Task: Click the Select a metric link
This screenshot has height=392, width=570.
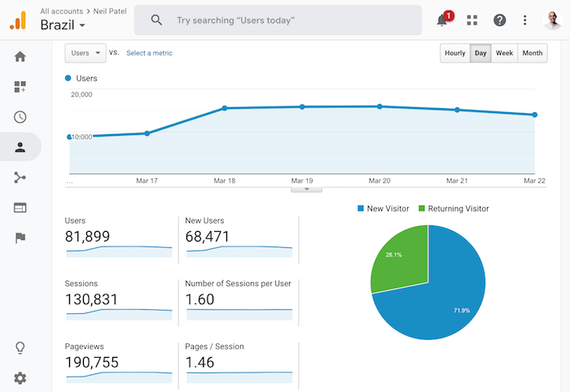Action: point(149,53)
